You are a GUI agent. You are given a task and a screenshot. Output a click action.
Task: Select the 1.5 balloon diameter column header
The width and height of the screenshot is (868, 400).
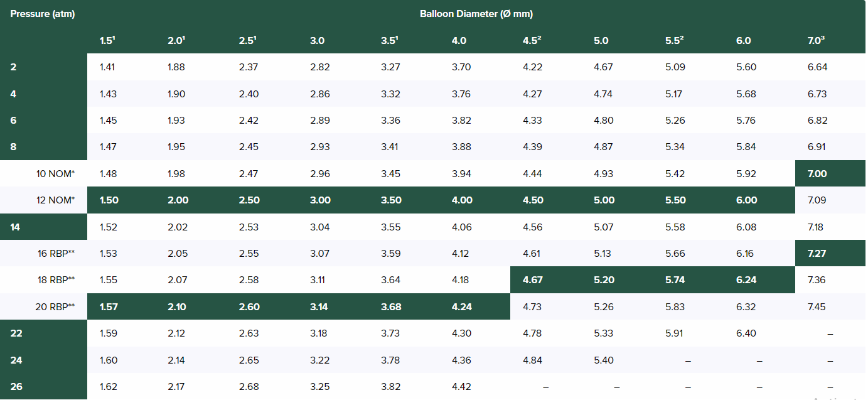[107, 41]
